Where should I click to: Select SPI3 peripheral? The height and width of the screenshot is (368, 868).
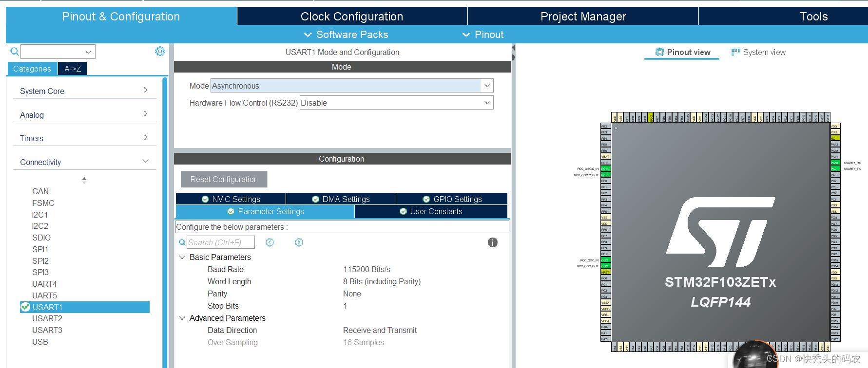pos(40,272)
